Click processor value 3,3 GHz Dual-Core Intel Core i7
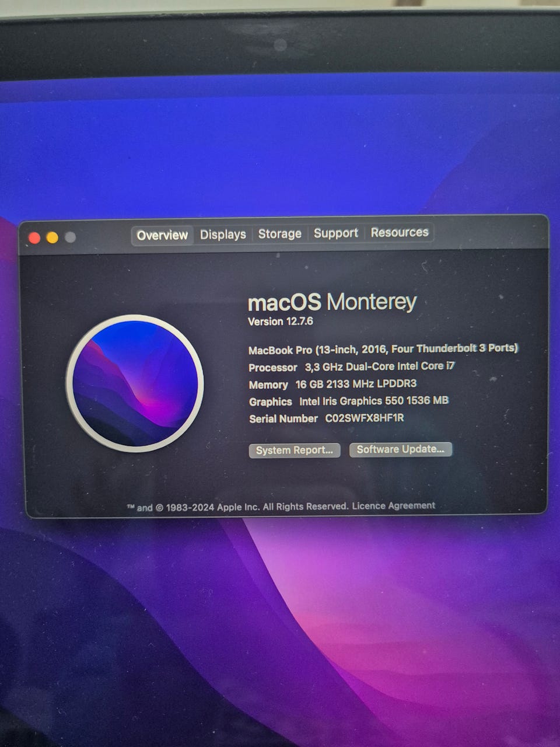This screenshot has height=747, width=560. [x=380, y=366]
